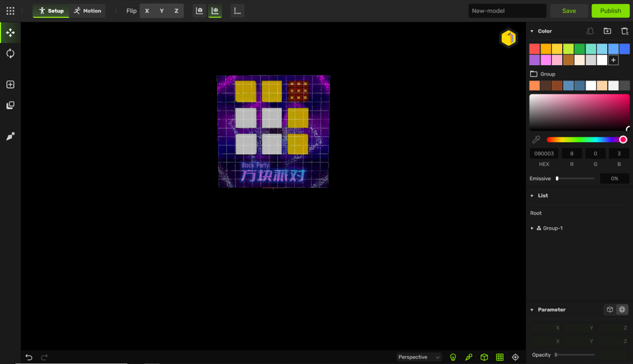Flip model along Z axis
The image size is (633, 364).
coord(176,11)
